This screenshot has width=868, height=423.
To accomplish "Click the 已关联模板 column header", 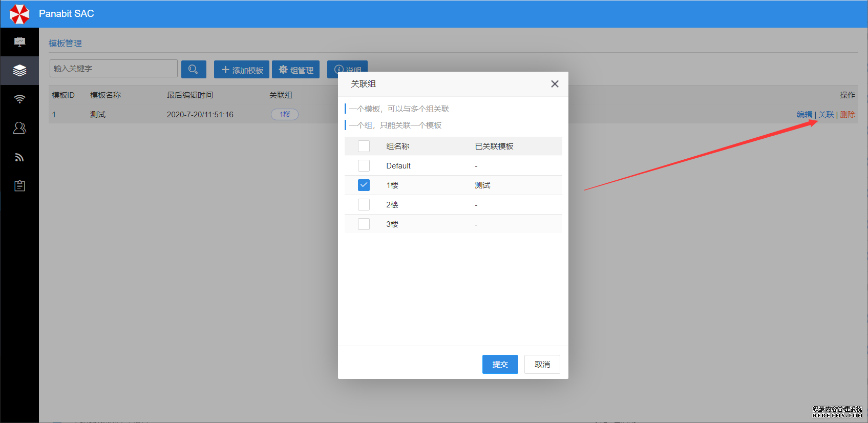I will [494, 146].
